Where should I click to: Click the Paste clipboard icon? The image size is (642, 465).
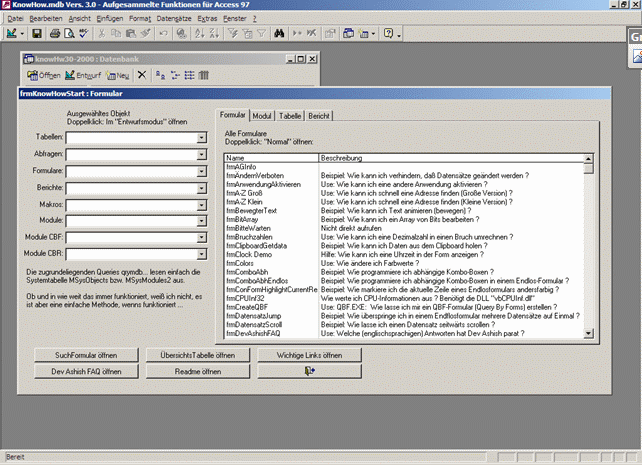(x=131, y=34)
